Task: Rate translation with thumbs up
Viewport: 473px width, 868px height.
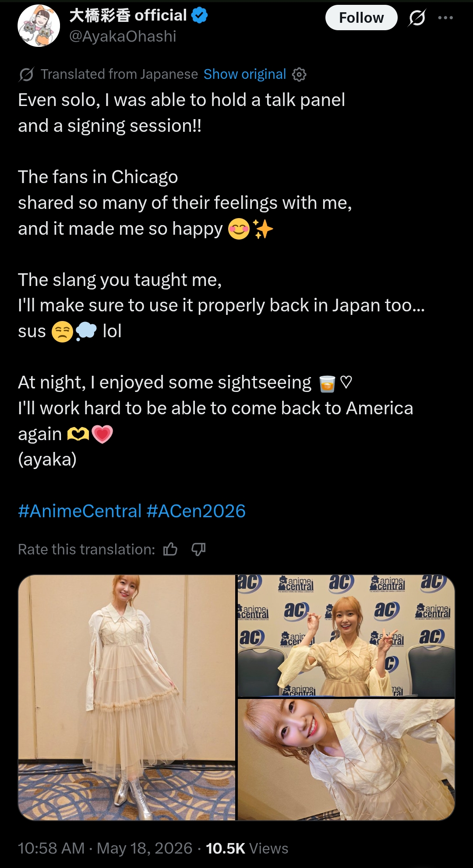Action: (x=170, y=549)
